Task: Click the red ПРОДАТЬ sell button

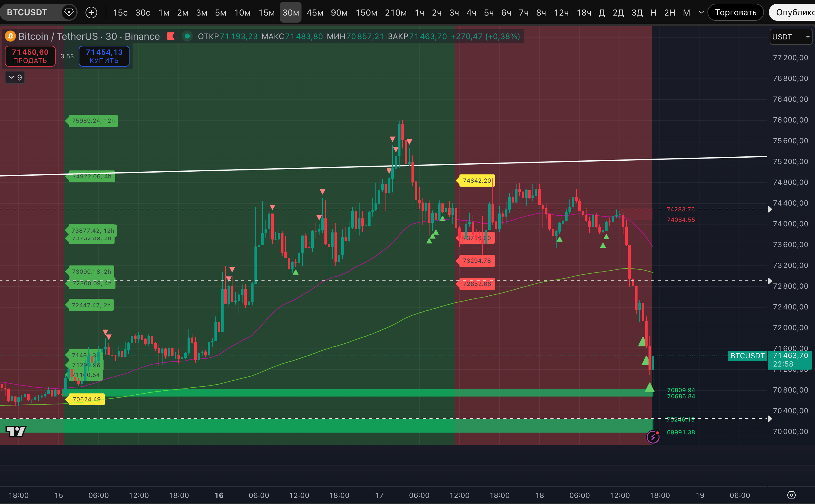Action: [x=30, y=56]
